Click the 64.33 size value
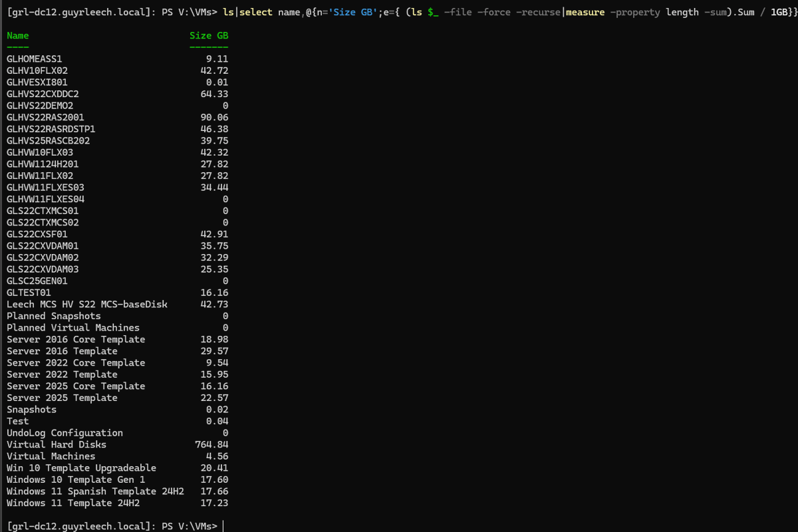798x532 pixels. click(214, 94)
